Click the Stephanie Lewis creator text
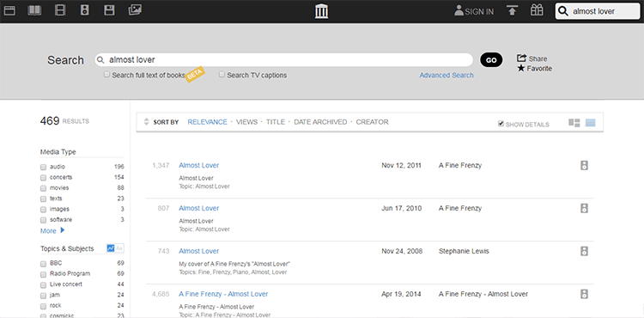 point(464,251)
